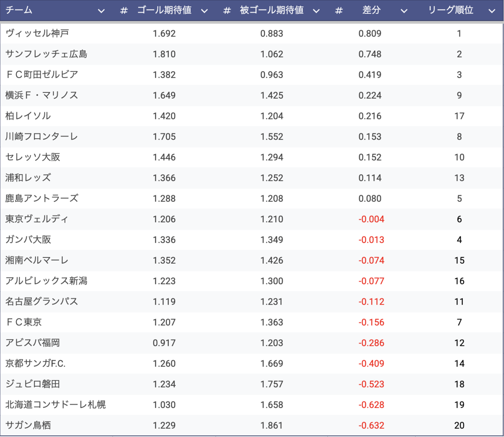Select the 横浜Ｆ・マリノス team name

pyautogui.click(x=42, y=95)
